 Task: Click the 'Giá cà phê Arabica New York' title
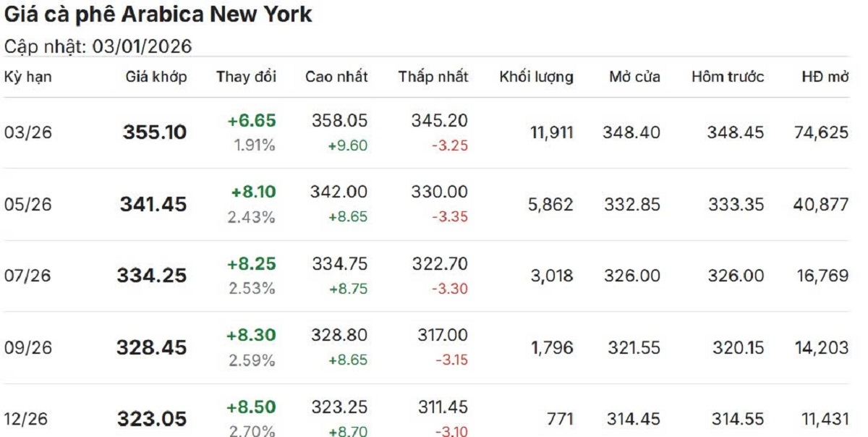coord(158,14)
